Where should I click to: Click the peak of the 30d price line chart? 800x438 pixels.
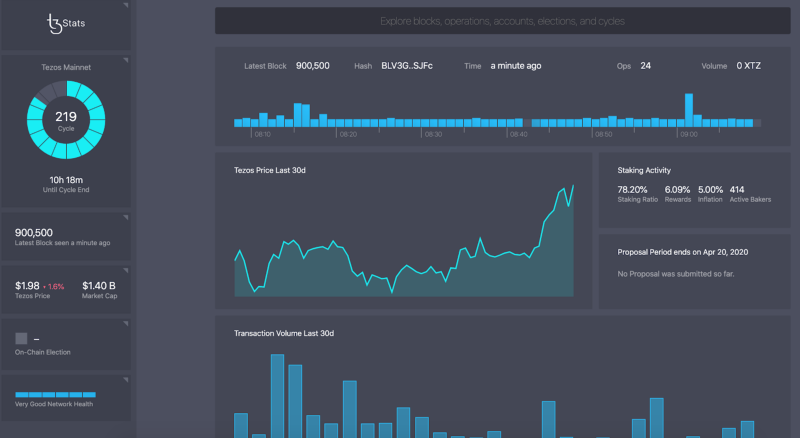click(573, 186)
